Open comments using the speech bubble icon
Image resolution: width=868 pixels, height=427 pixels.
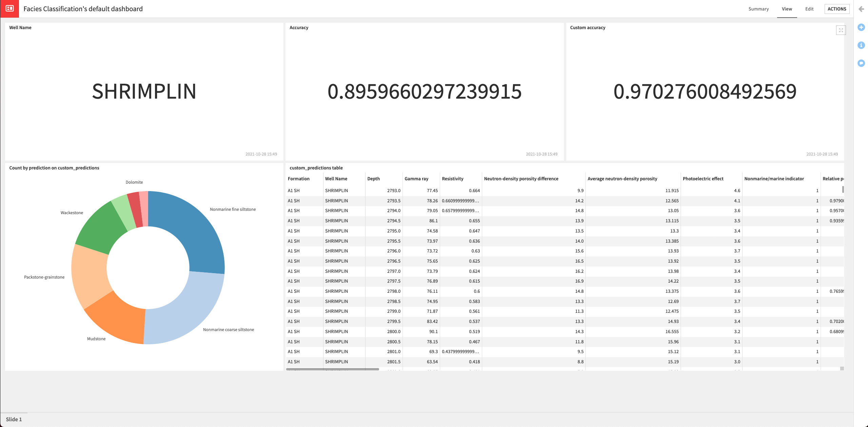pyautogui.click(x=862, y=63)
